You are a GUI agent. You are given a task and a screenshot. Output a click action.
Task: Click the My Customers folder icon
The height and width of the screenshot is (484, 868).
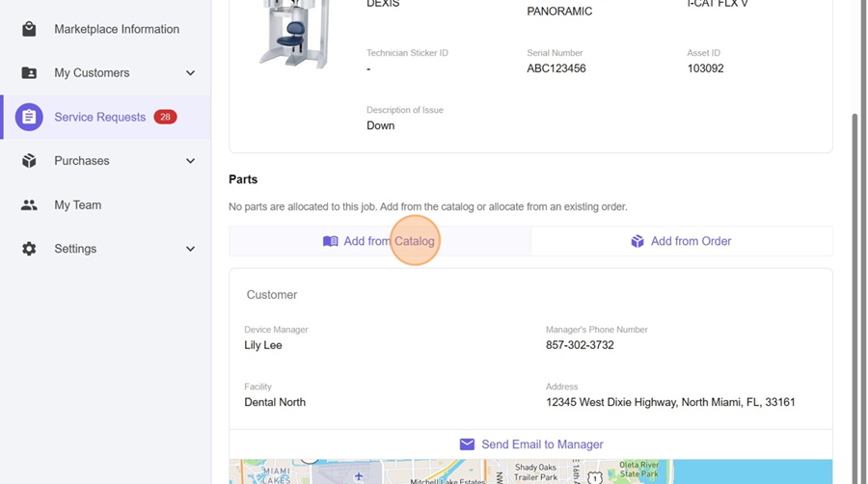click(x=29, y=73)
